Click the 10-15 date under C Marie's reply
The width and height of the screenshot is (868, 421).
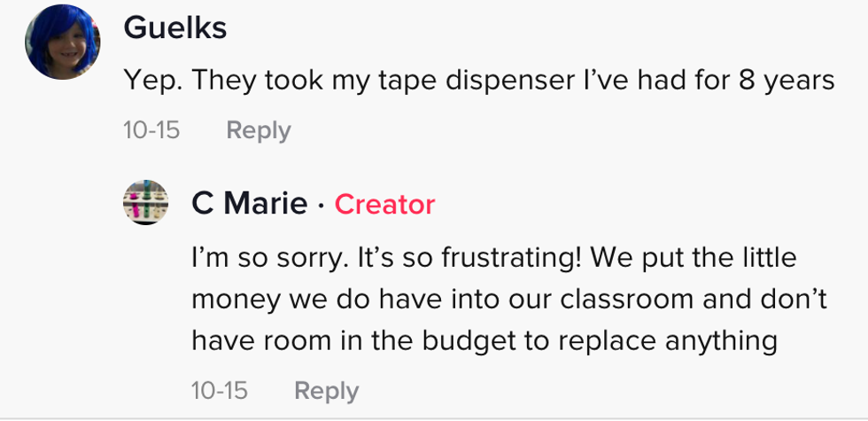pos(219,390)
